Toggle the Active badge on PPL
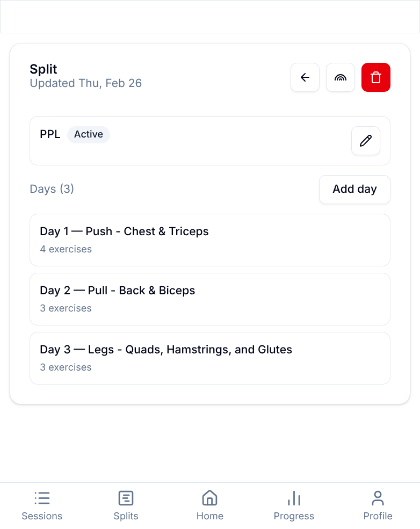Viewport: 420px width, 529px height. click(88, 134)
